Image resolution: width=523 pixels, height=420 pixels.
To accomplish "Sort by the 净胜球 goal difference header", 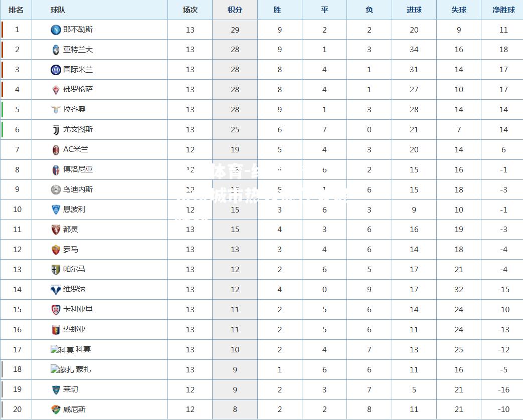I will [x=503, y=10].
